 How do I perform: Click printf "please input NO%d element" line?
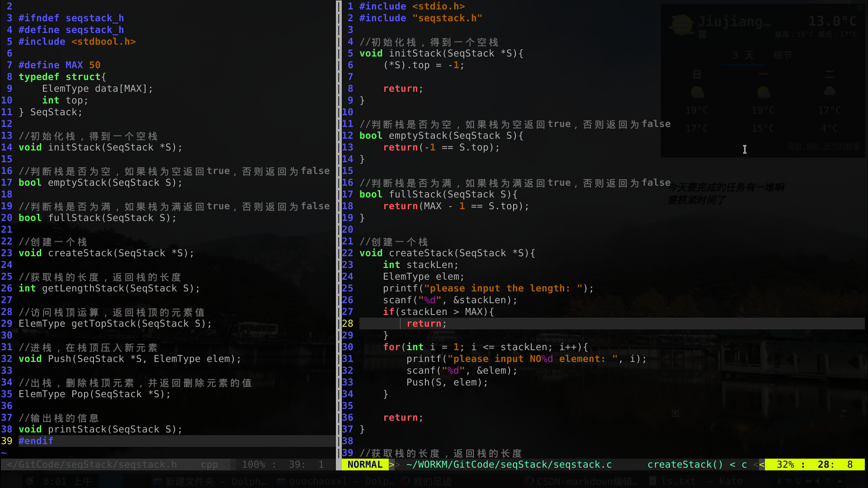(x=527, y=359)
